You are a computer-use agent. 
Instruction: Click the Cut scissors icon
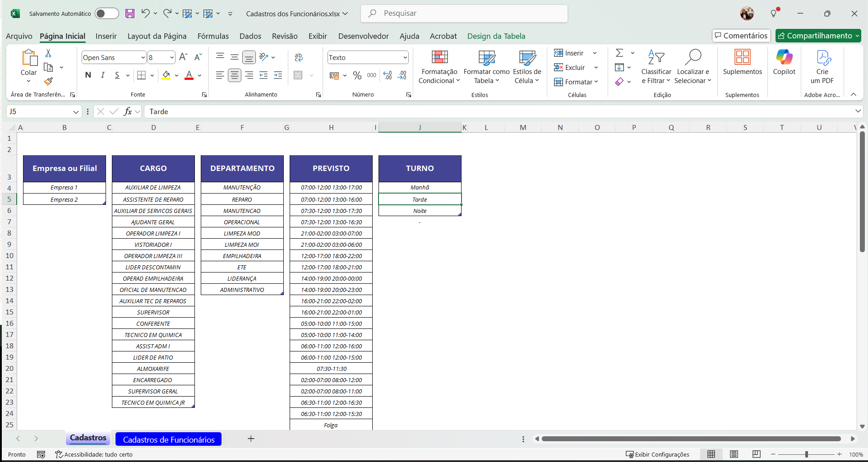point(48,53)
